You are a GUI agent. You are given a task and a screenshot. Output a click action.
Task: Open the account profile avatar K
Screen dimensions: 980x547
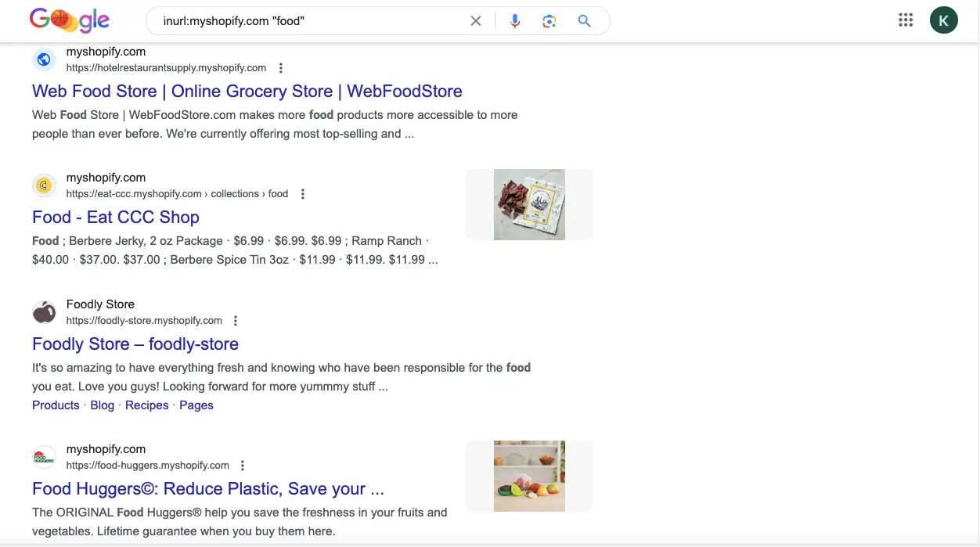(943, 20)
